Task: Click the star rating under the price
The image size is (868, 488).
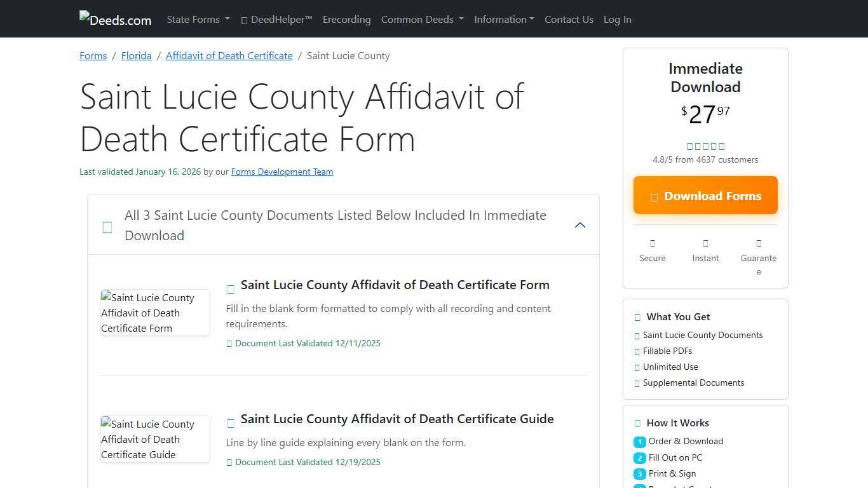Action: point(705,146)
